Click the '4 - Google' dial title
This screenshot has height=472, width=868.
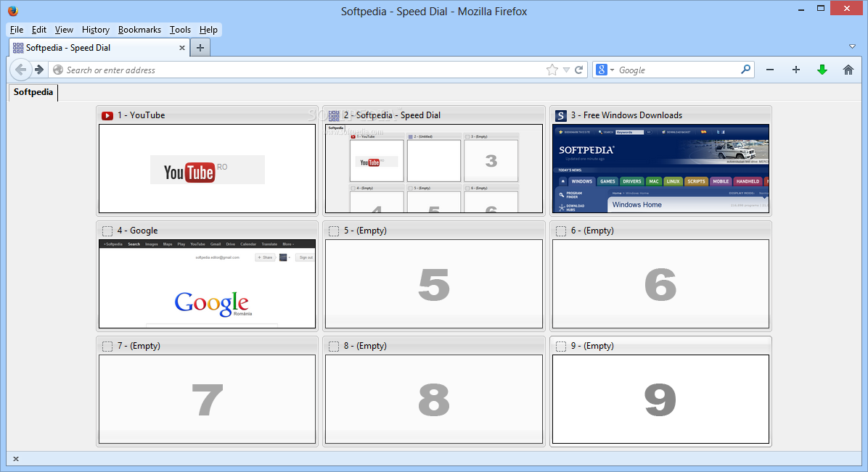(x=137, y=231)
